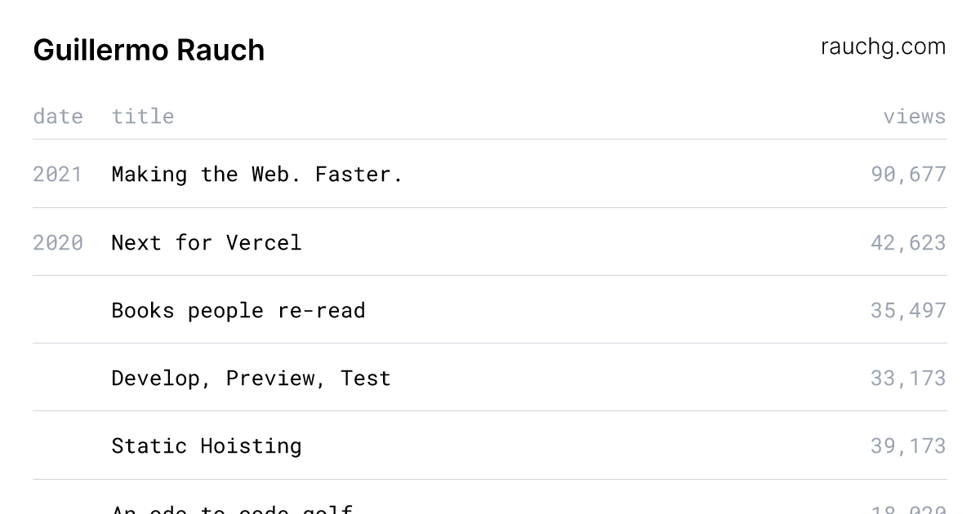
Task: Open the partially visible code golf post
Action: click(x=232, y=509)
